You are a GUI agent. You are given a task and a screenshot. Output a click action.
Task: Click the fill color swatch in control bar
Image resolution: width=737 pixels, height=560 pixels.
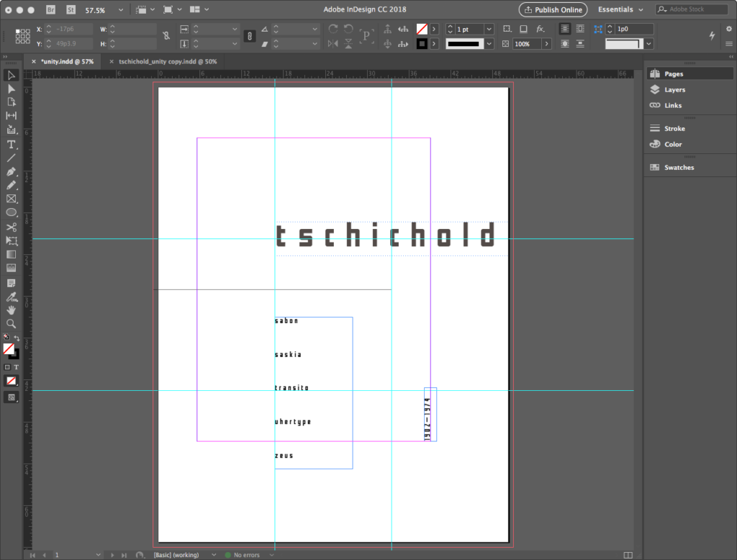click(x=422, y=29)
